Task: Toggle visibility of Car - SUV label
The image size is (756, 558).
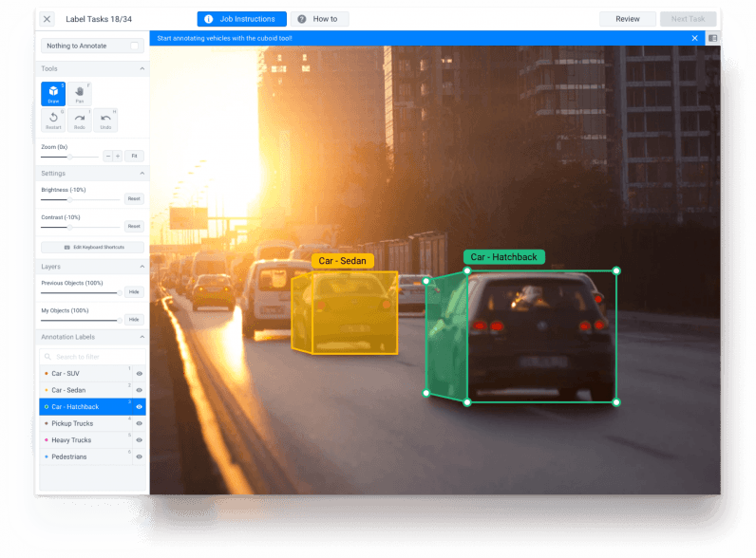Action: 139,373
